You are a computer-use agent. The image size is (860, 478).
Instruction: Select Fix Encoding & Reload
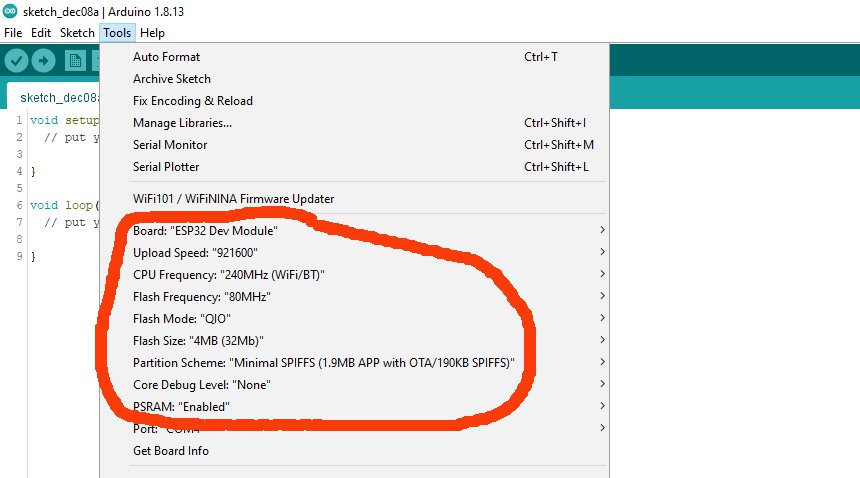pos(354,101)
